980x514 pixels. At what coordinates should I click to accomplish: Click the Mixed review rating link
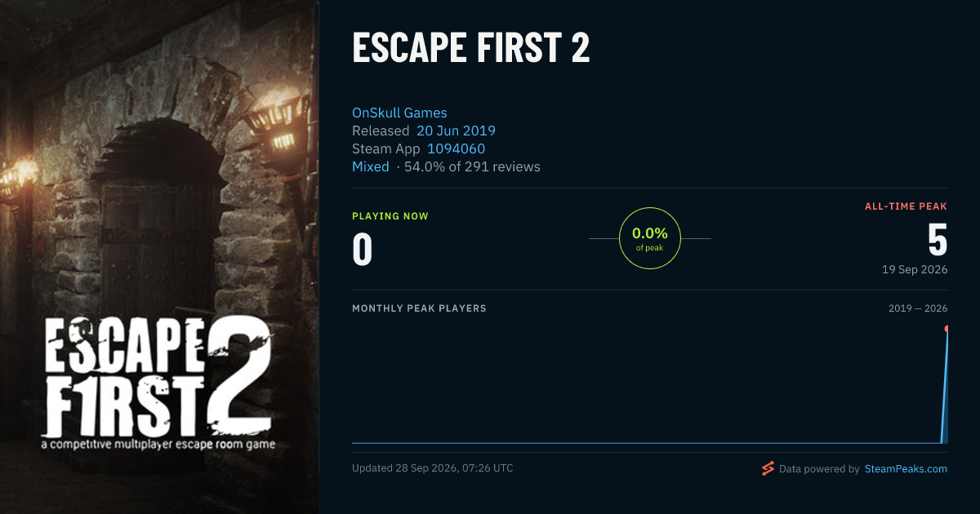371,166
